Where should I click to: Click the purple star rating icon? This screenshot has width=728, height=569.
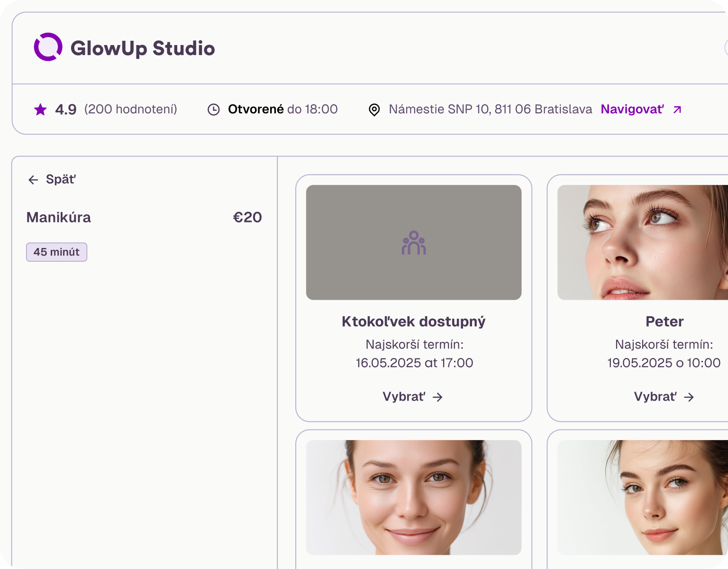click(x=40, y=109)
